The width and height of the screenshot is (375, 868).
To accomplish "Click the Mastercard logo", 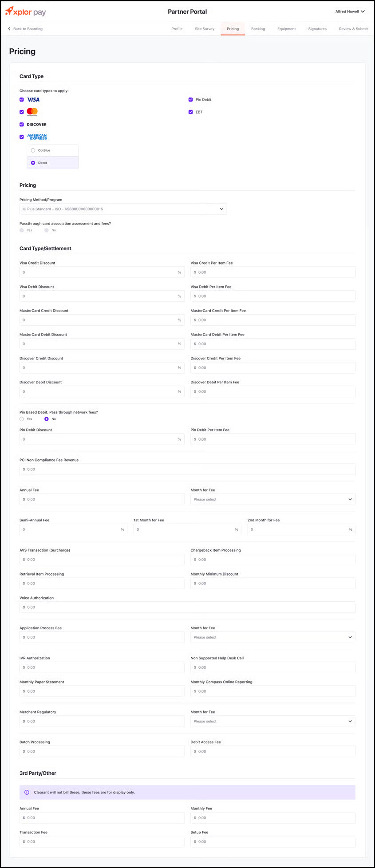I will click(32, 112).
